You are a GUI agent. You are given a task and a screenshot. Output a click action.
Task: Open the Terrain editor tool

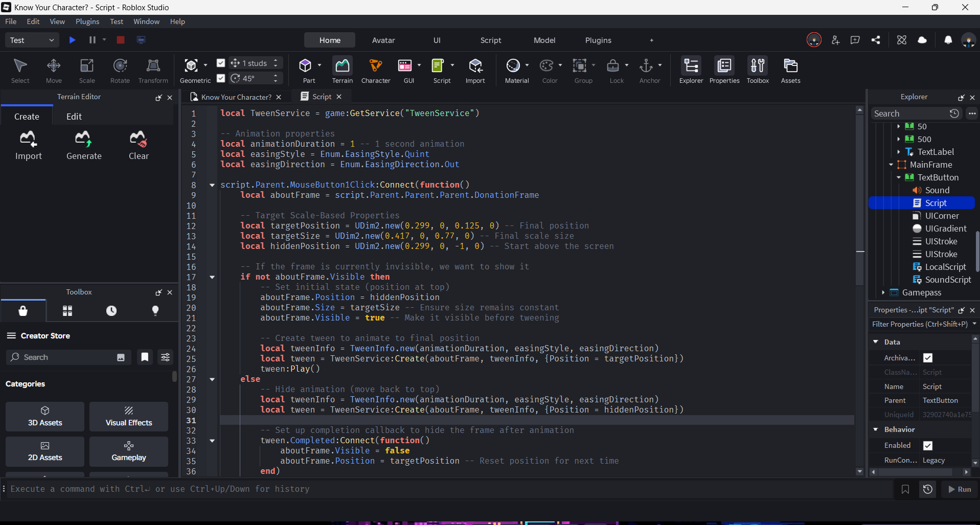(343, 71)
